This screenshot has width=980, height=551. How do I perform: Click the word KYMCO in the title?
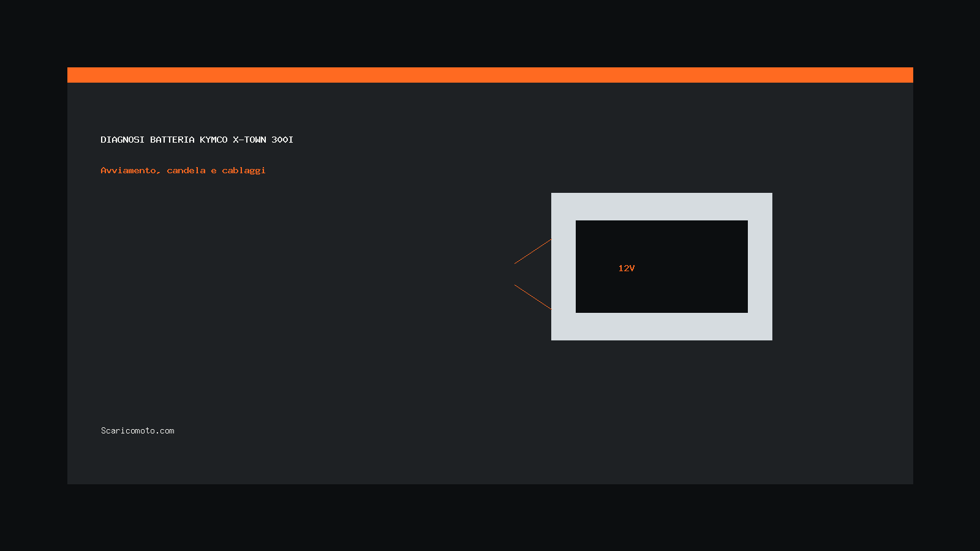coord(213,140)
